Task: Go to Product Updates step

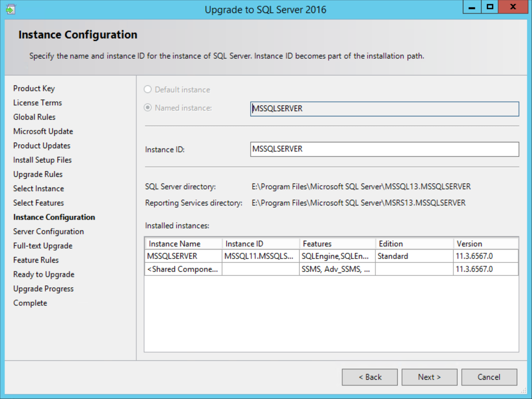Action: tap(42, 146)
